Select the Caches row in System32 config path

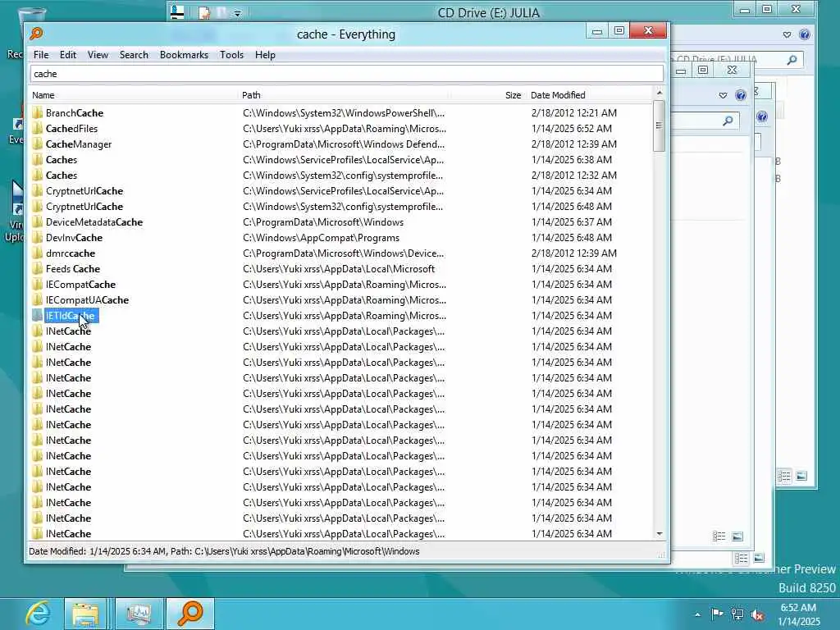pos(340,176)
